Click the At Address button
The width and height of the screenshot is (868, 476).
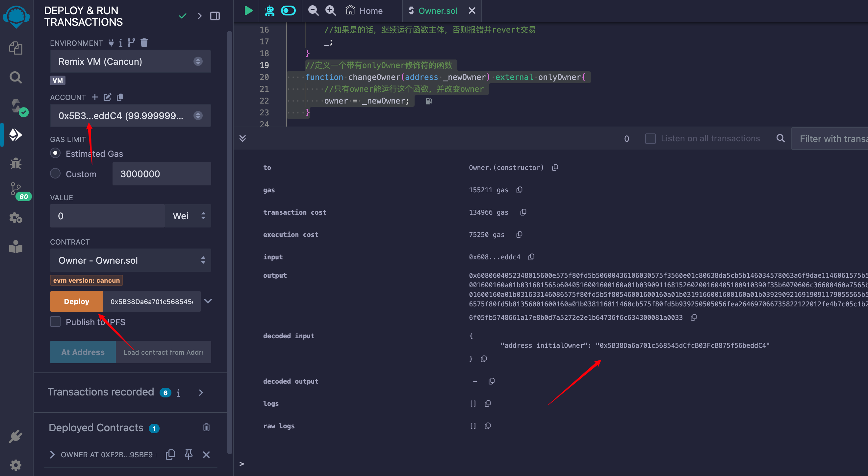pos(83,352)
